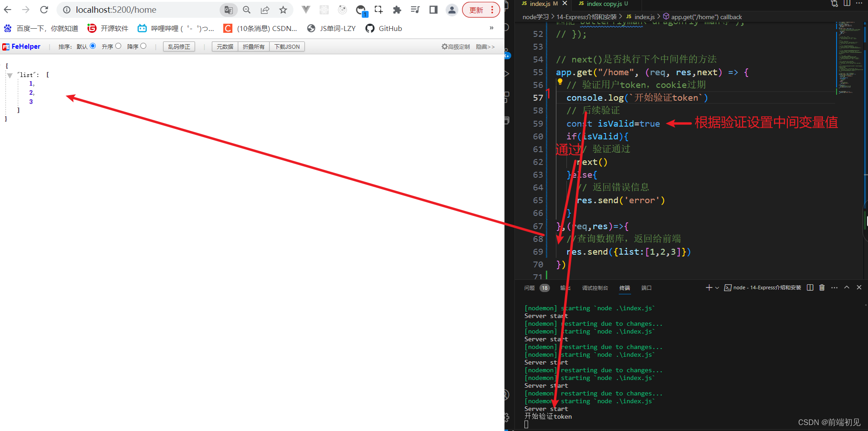The width and height of the screenshot is (868, 431).
Task: Open the media control playlist icon
Action: [415, 10]
